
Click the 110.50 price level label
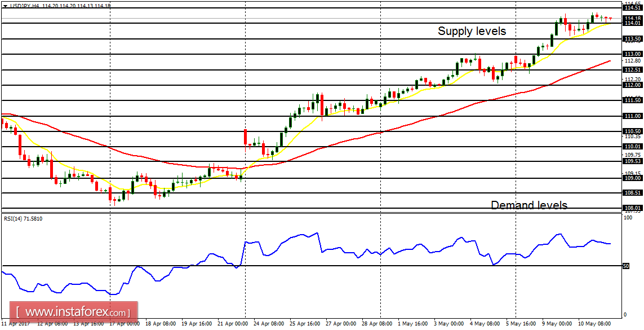point(633,131)
